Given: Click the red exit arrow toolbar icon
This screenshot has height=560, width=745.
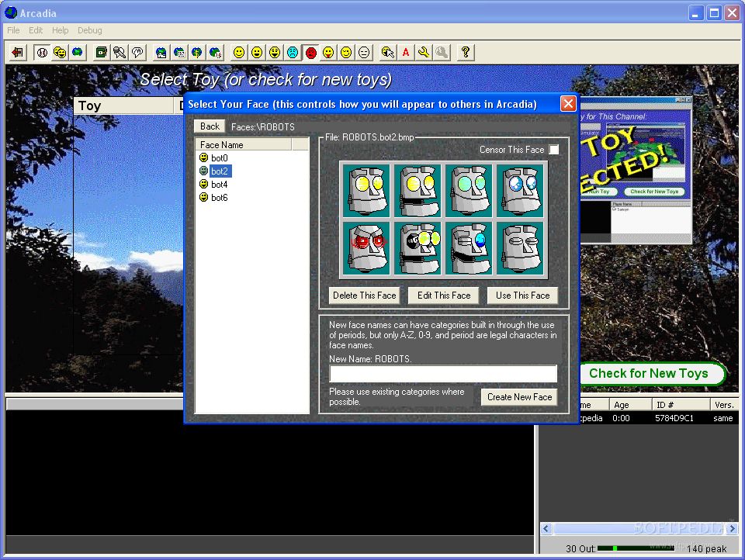Looking at the screenshot, I should [x=17, y=52].
